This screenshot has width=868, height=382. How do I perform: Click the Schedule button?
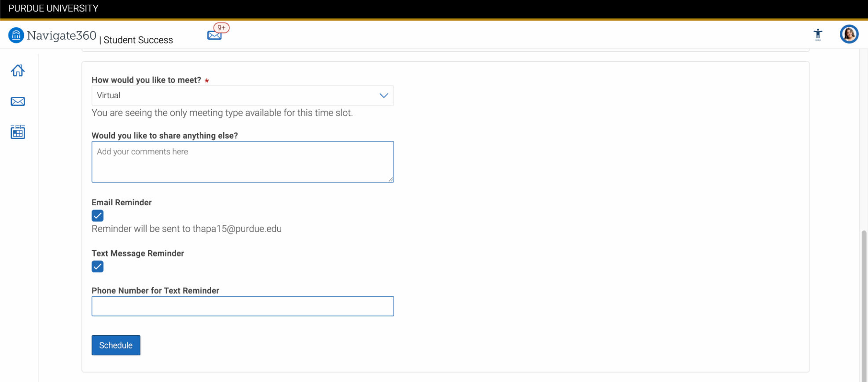click(116, 345)
